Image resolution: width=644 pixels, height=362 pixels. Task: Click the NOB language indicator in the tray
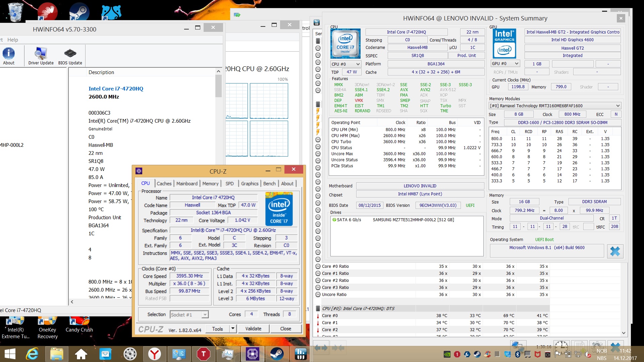[x=602, y=351]
